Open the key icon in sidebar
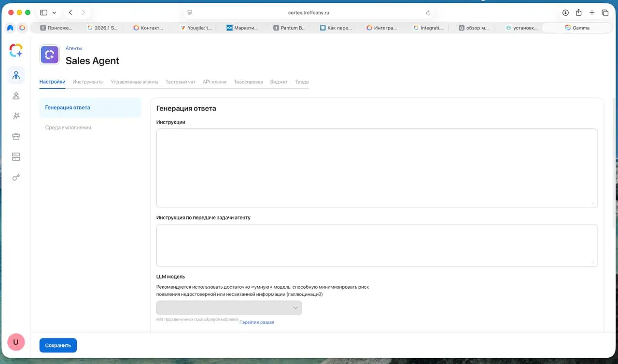The image size is (618, 364). click(x=16, y=177)
